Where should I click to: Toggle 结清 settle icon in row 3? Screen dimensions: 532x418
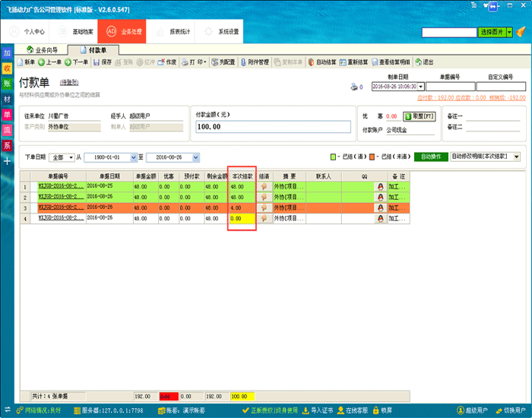(x=264, y=207)
